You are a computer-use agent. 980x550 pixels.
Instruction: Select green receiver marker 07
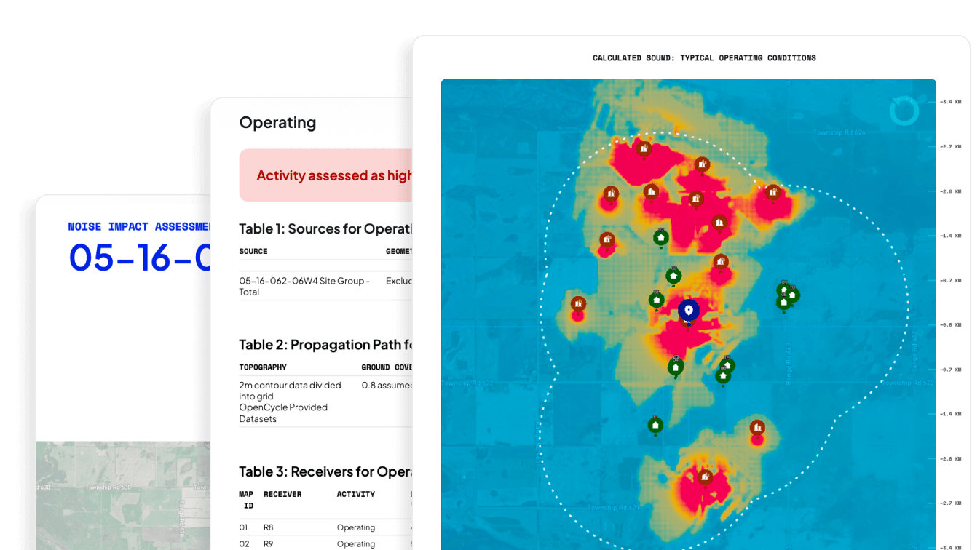(x=660, y=237)
